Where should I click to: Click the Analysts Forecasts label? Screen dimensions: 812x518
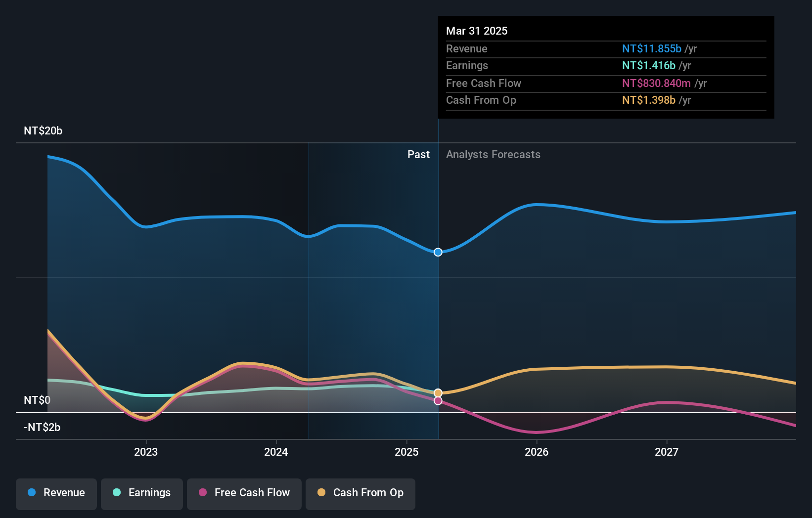[493, 155]
